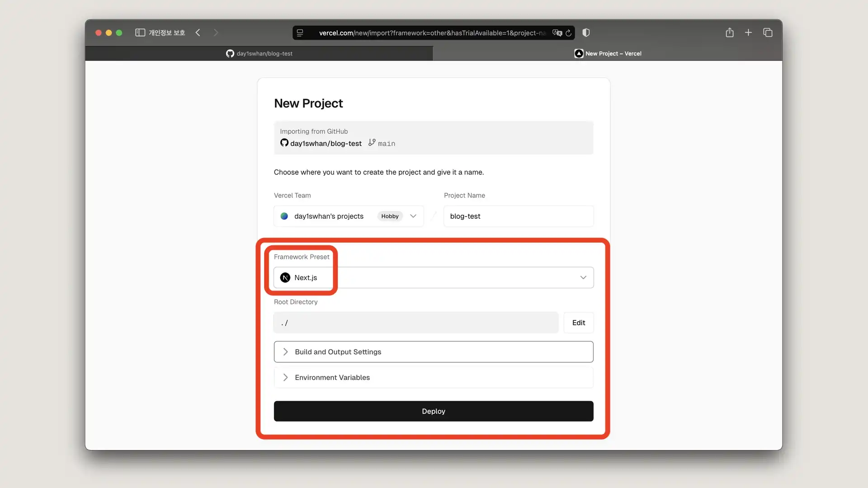Screen dimensions: 868x488
Task: Expand Build and Output Settings
Action: (x=434, y=352)
